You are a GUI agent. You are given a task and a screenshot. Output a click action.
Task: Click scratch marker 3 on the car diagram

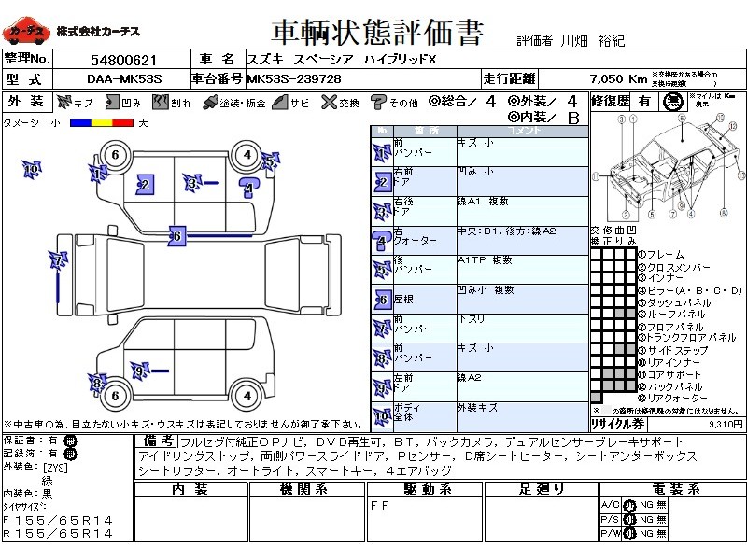(192, 183)
